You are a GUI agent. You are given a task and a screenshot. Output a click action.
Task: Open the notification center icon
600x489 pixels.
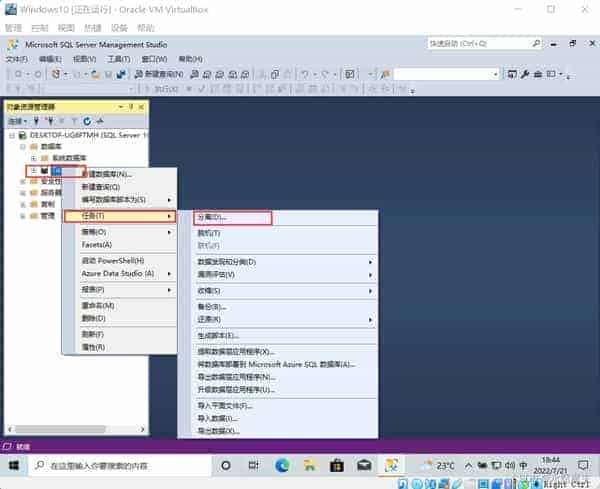point(583,465)
